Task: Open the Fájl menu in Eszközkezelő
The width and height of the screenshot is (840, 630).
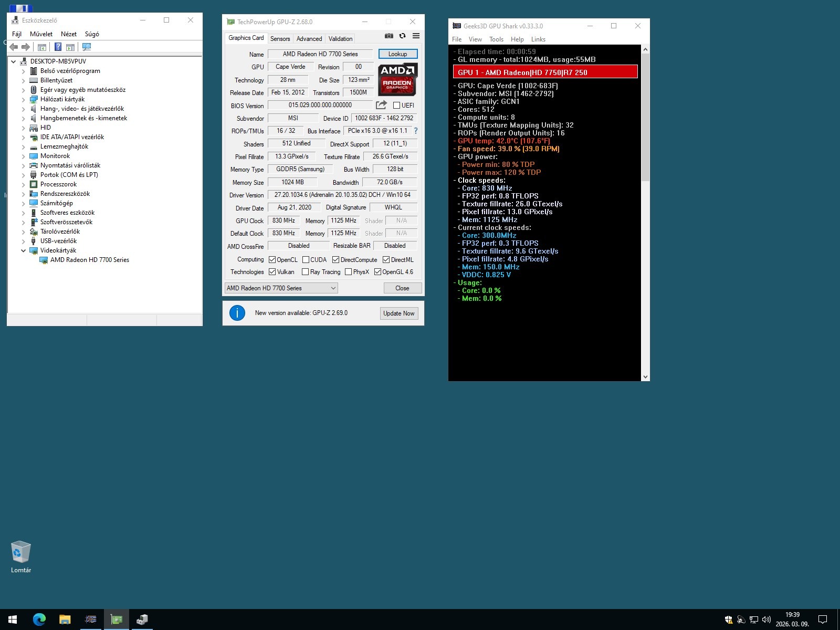Action: (x=17, y=34)
